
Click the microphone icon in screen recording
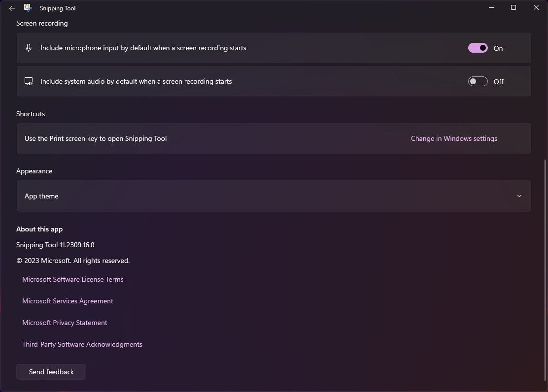[x=29, y=48]
